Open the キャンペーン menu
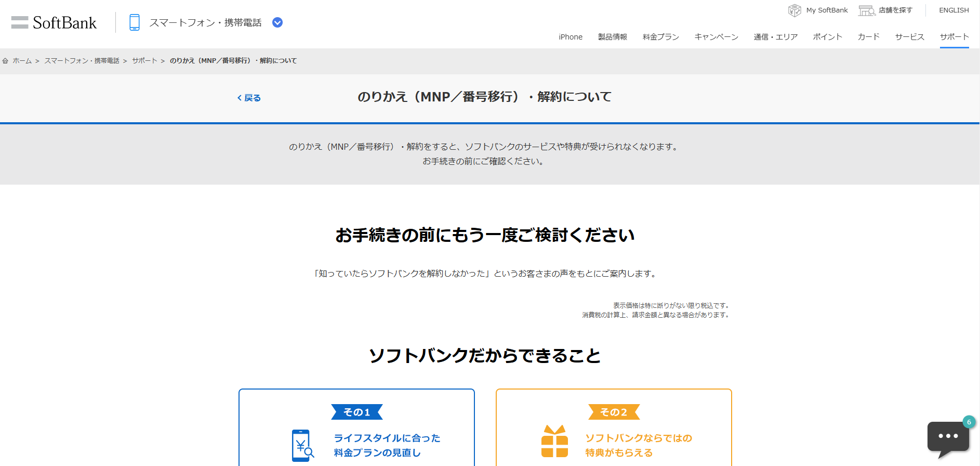This screenshot has width=980, height=466. [x=717, y=37]
